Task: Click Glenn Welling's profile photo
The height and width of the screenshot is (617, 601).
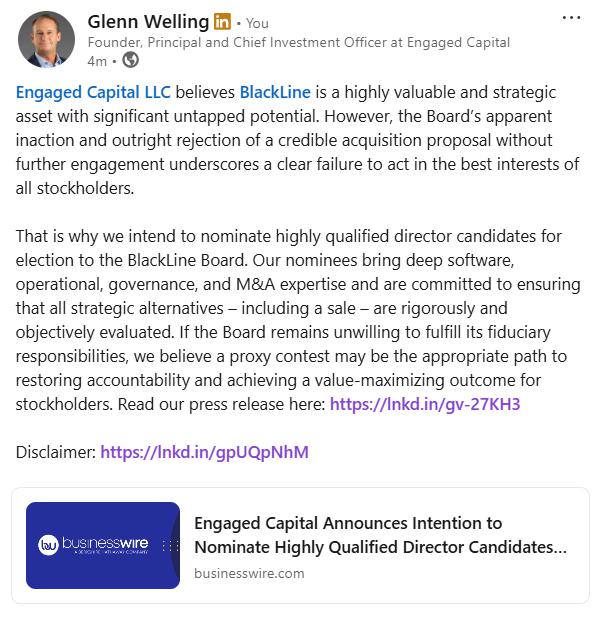Action: pyautogui.click(x=46, y=40)
